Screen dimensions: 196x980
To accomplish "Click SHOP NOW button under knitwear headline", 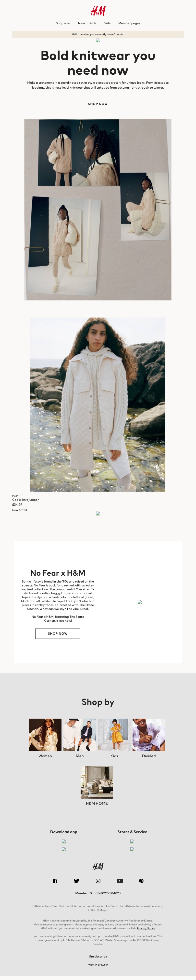I will tap(98, 104).
